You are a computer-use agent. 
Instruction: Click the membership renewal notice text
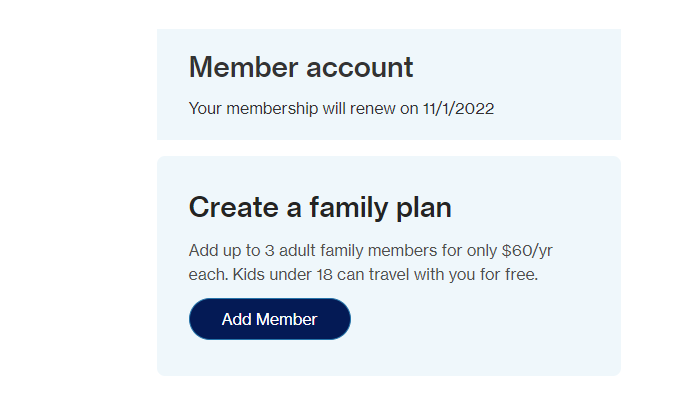pyautogui.click(x=342, y=108)
